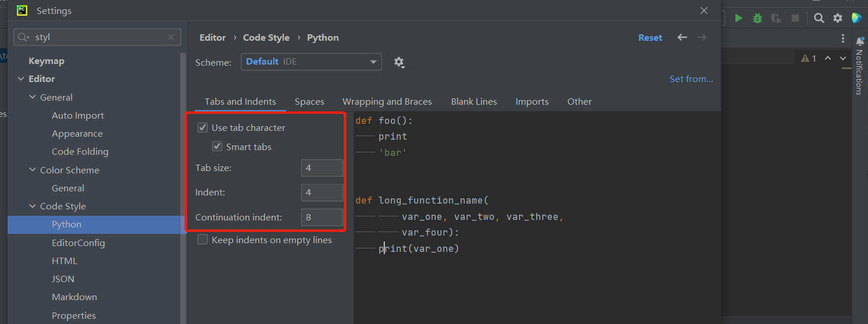The width and height of the screenshot is (868, 324).
Task: Click the Reset link
Action: tap(650, 37)
